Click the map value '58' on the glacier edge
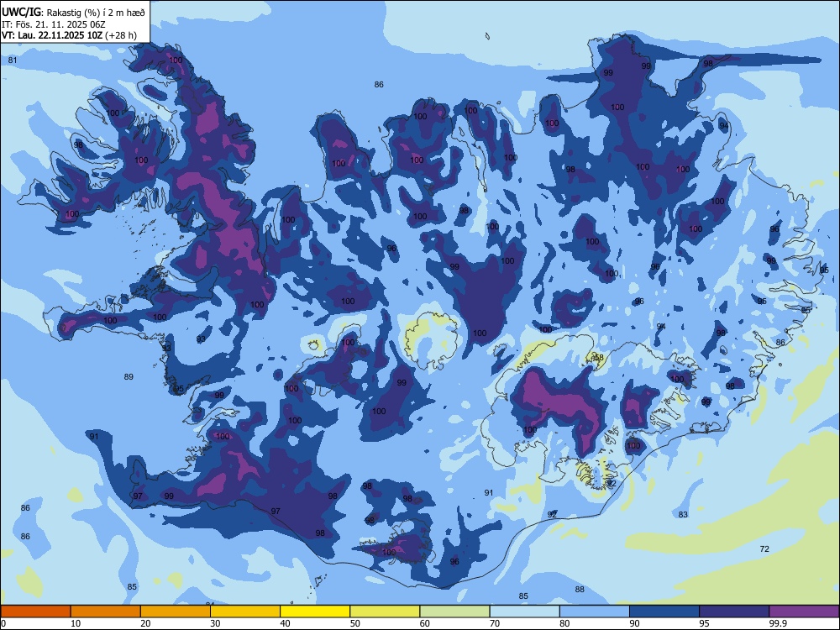The width and height of the screenshot is (840, 630). pos(599,357)
